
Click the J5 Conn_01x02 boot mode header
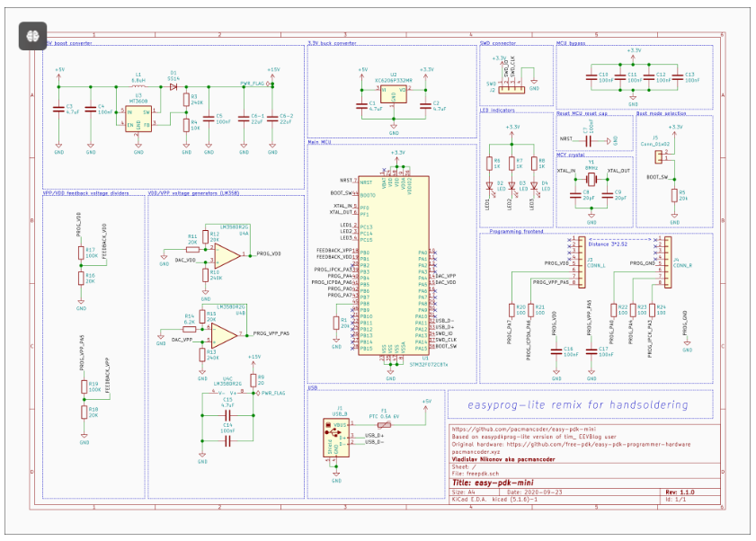tap(663, 156)
